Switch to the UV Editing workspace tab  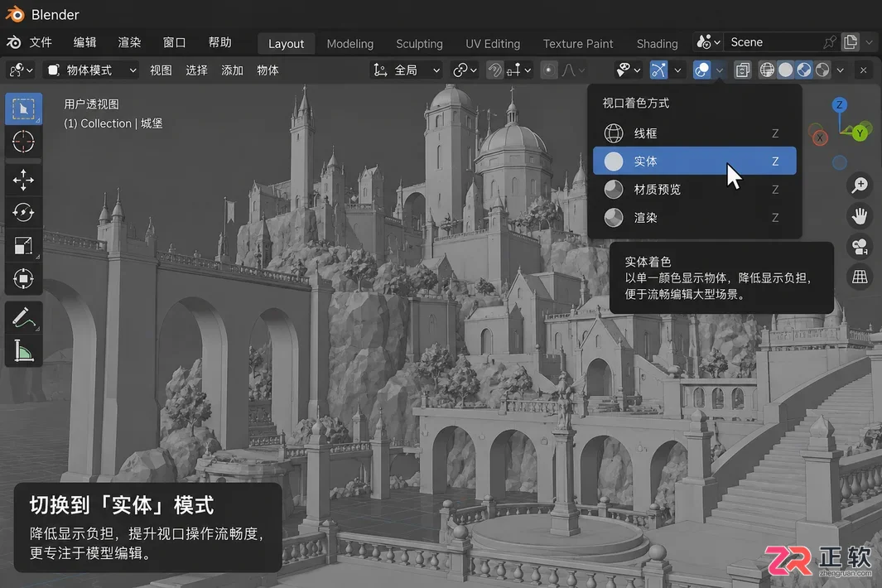(x=493, y=43)
